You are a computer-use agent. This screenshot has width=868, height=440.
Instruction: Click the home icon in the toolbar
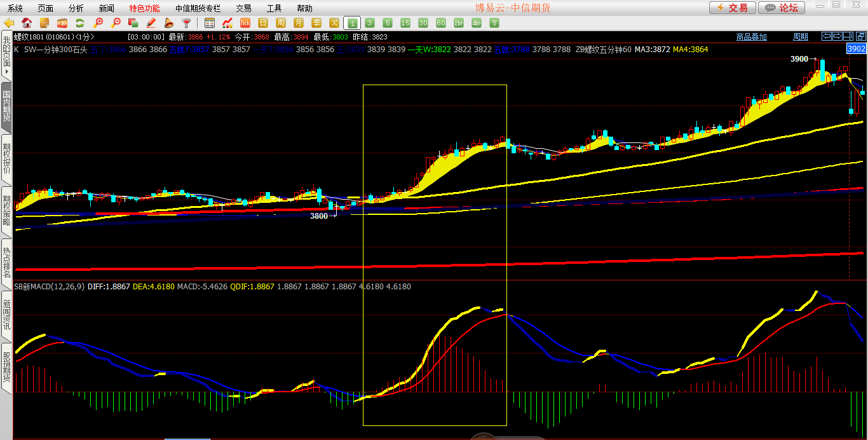[27, 23]
